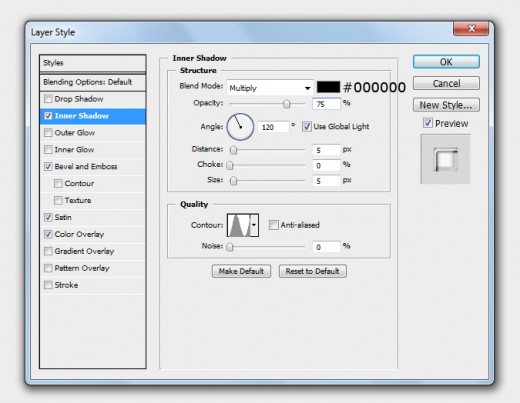Click the OK button

(446, 62)
